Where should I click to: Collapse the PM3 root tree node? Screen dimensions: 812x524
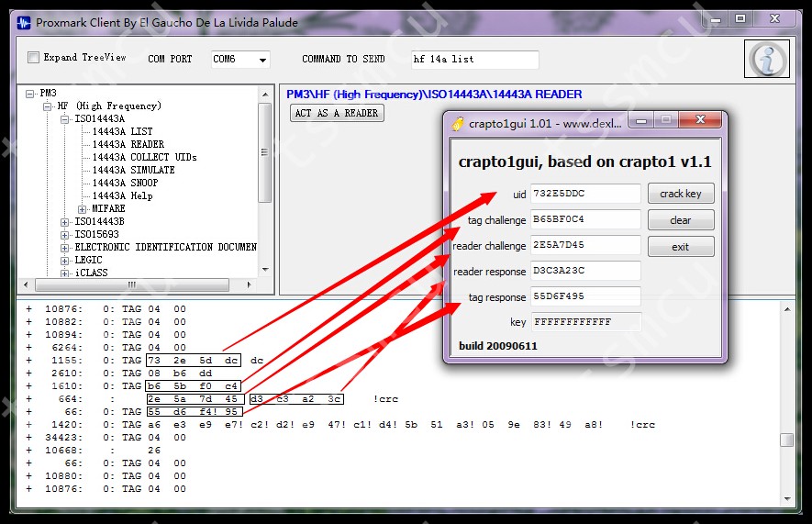(x=30, y=94)
